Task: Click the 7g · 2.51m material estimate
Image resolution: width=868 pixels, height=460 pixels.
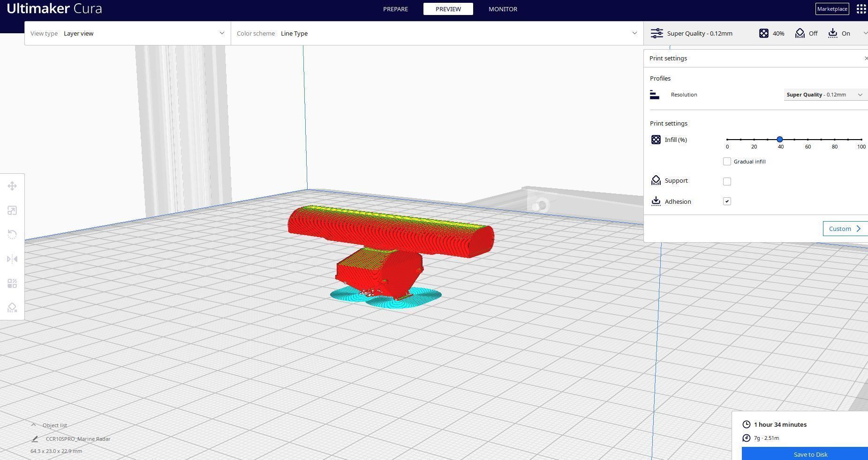Action: tap(766, 438)
